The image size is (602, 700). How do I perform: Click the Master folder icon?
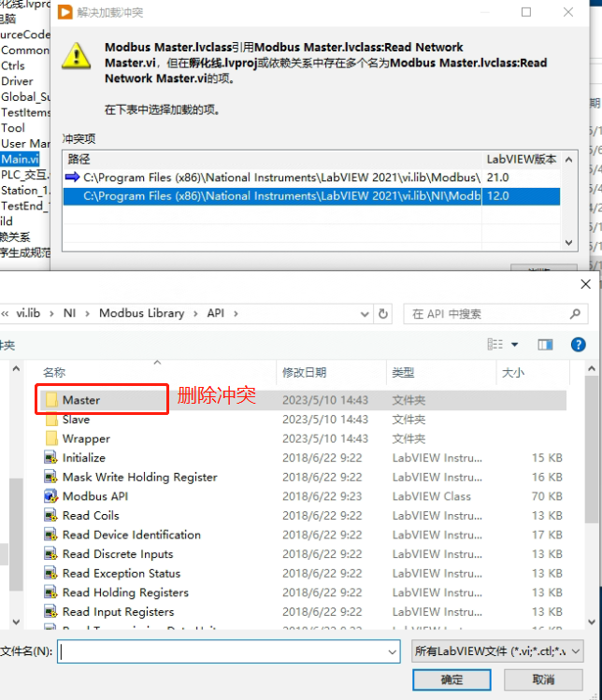pyautogui.click(x=51, y=400)
